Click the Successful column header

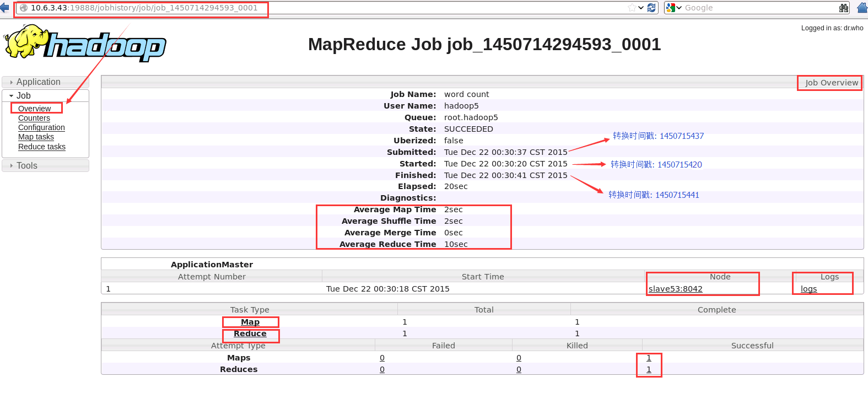coord(753,346)
